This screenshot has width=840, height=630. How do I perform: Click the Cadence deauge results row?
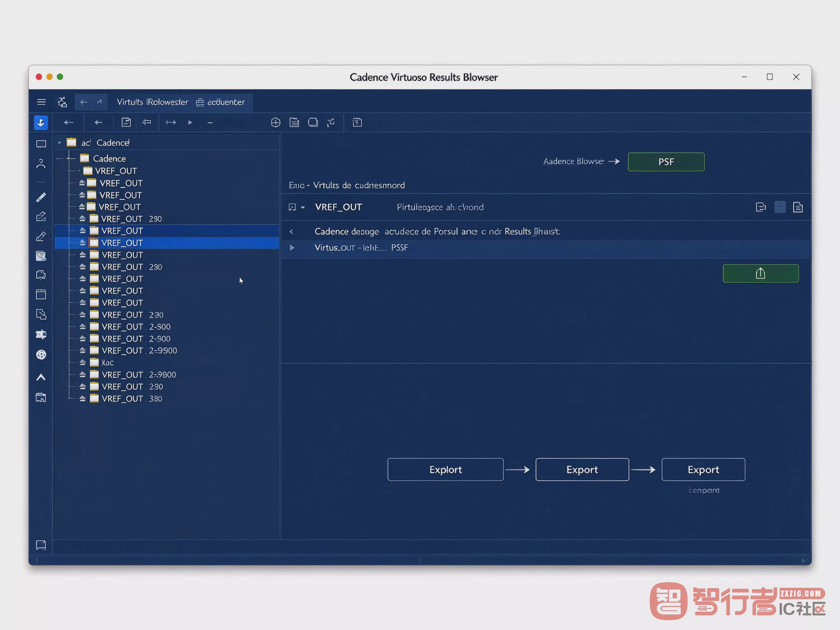(x=546, y=232)
